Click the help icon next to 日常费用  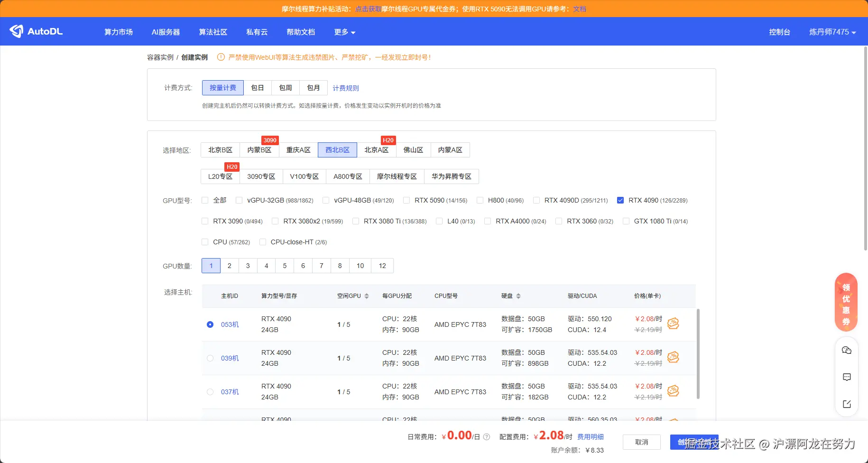pyautogui.click(x=487, y=437)
